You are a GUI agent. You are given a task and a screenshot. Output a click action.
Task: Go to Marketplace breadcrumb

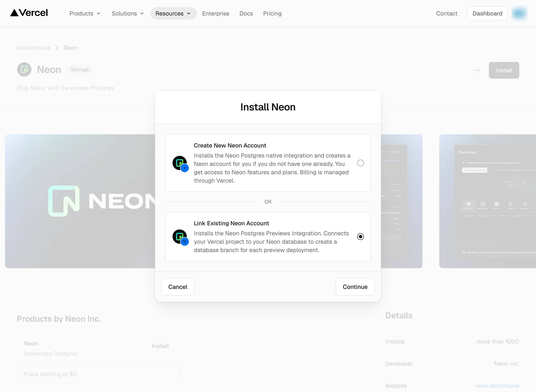coord(33,48)
